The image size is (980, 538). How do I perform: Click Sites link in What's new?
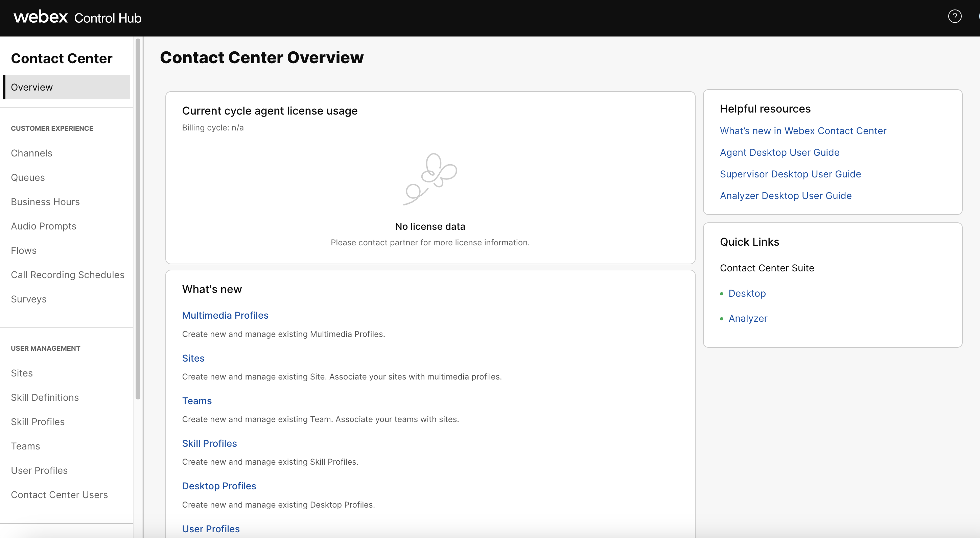tap(193, 358)
